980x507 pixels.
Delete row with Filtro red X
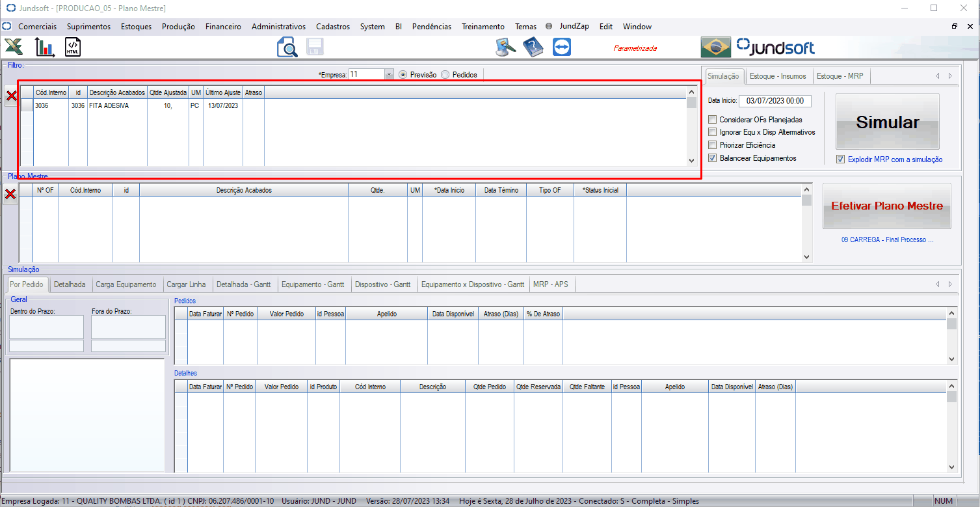pyautogui.click(x=11, y=97)
